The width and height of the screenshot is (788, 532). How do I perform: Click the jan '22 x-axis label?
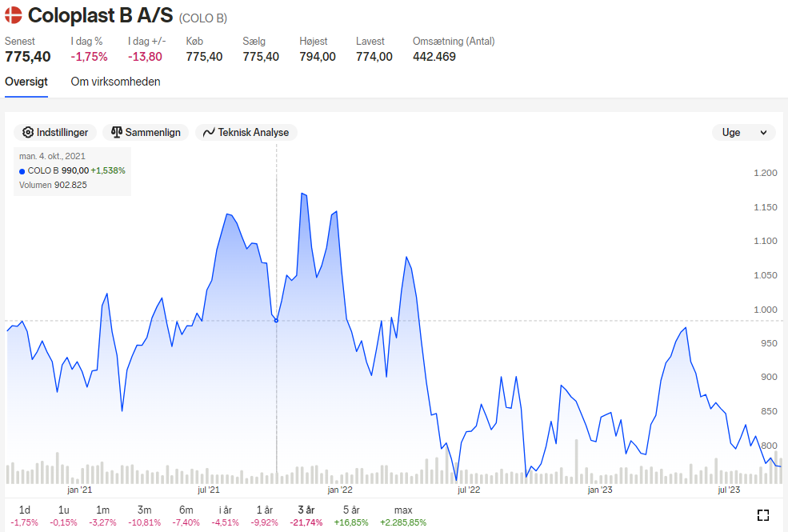[340, 490]
